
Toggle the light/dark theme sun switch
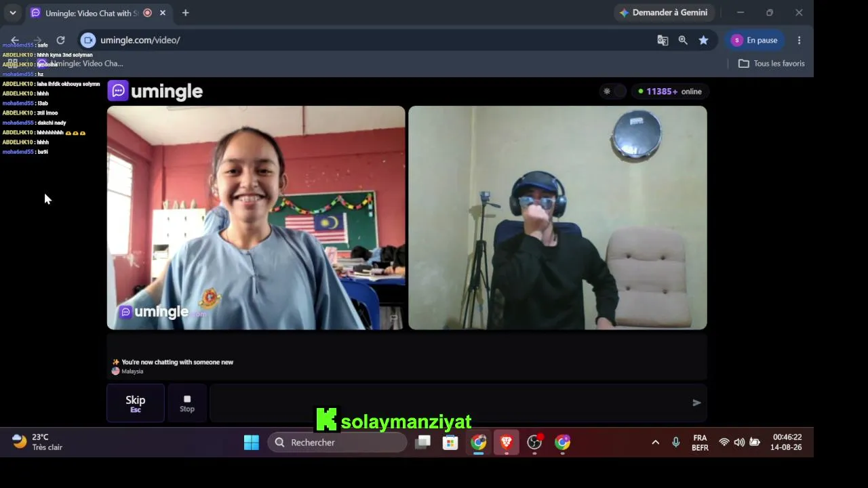tap(612, 91)
